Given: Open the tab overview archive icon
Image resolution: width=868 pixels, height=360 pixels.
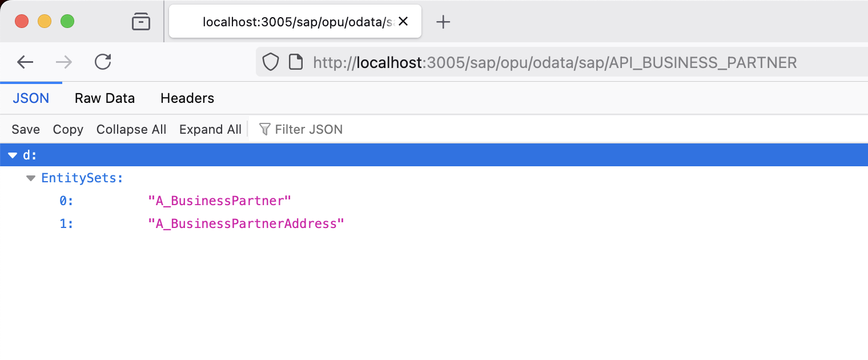Looking at the screenshot, I should [x=140, y=22].
